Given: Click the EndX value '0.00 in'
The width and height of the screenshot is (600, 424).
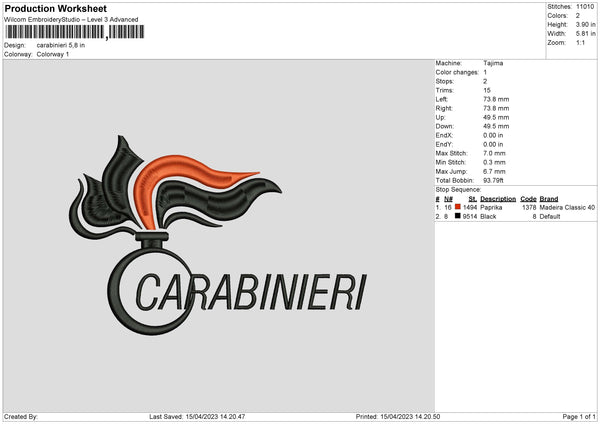Looking at the screenshot, I should point(493,135).
